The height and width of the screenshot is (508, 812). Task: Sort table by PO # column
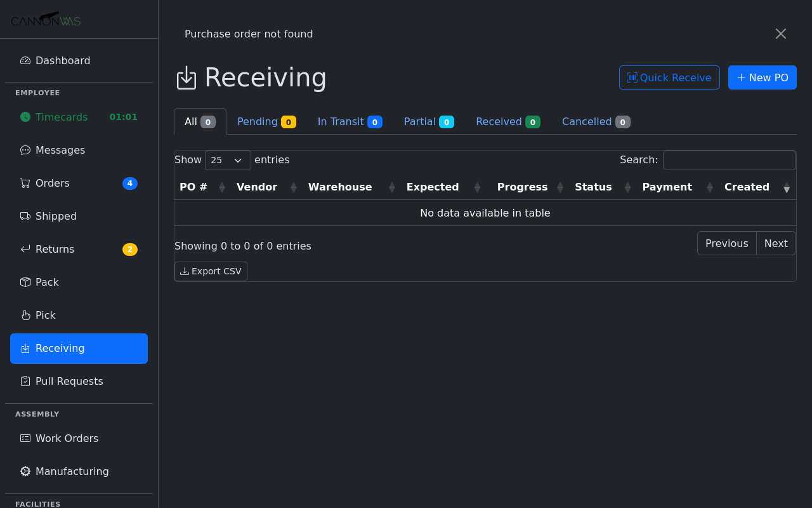click(x=193, y=187)
